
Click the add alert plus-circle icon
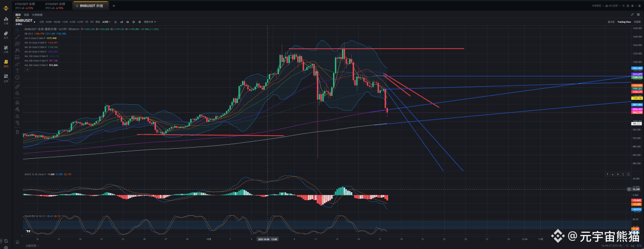tap(133, 22)
